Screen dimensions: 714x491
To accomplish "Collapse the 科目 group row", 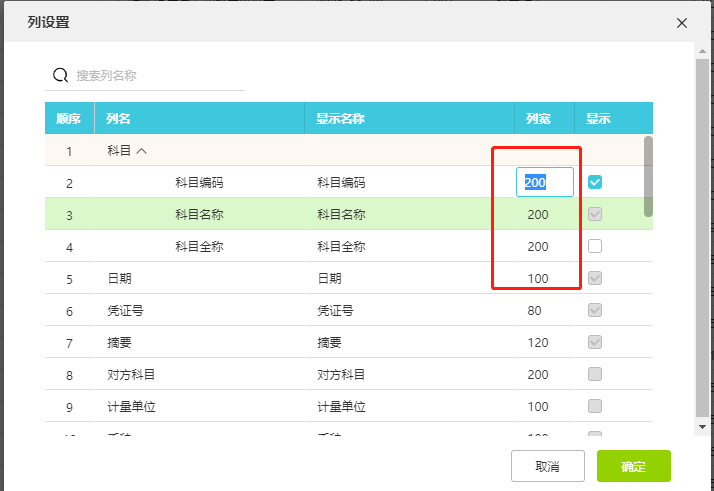I will (141, 151).
